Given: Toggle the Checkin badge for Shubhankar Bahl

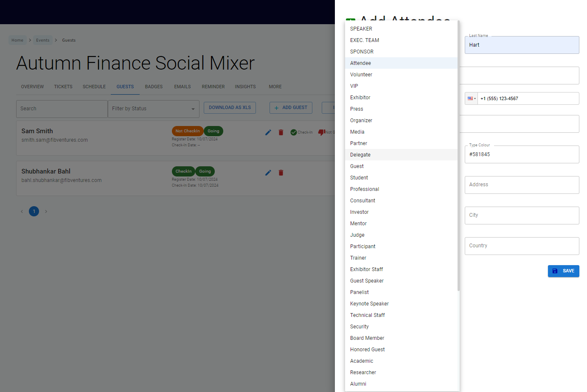Looking at the screenshot, I should 183,171.
